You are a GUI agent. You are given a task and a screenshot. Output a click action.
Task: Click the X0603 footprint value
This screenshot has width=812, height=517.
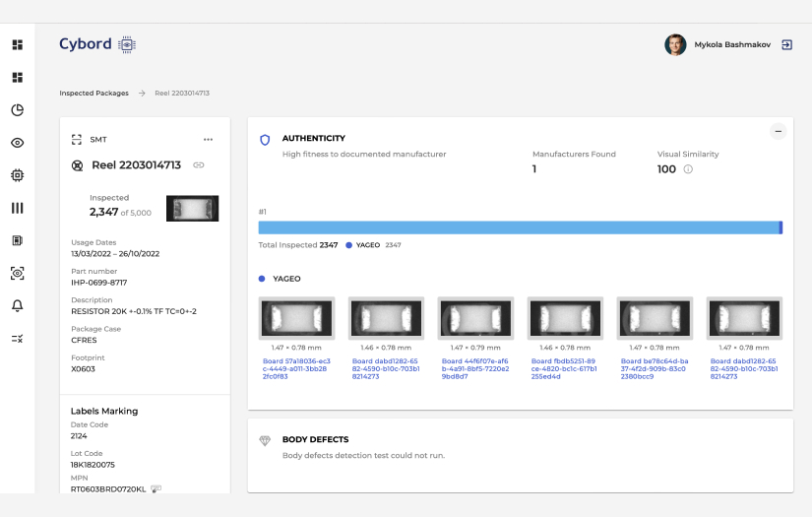point(83,369)
